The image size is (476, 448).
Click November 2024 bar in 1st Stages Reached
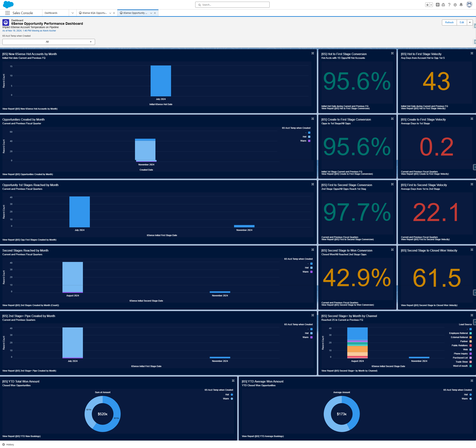244,226
